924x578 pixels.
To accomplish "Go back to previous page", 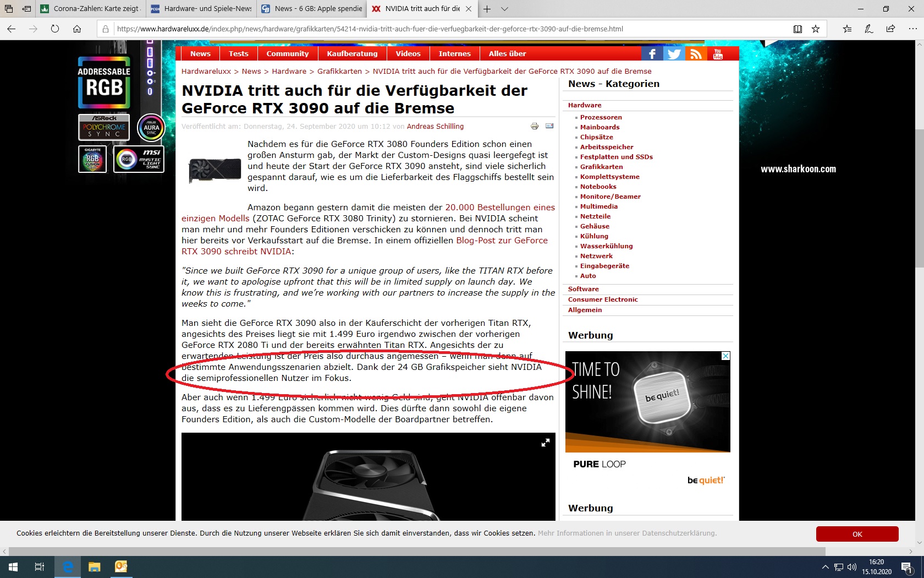I will coord(12,29).
